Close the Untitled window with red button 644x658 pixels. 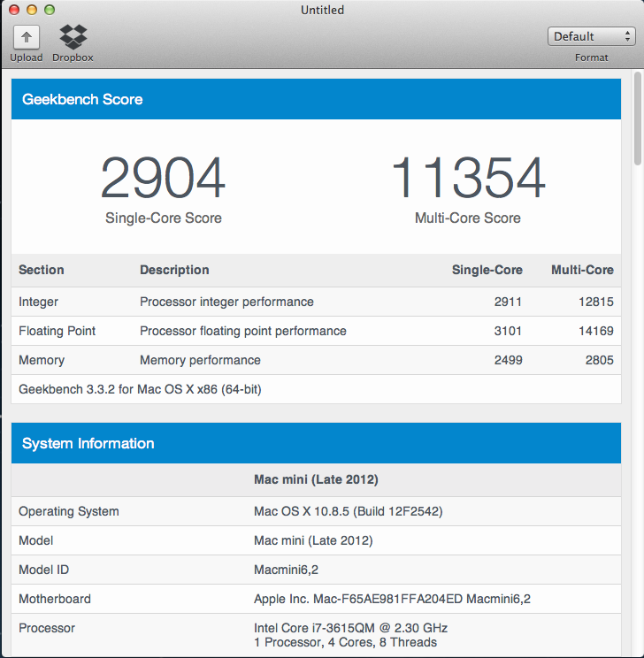tap(14, 10)
